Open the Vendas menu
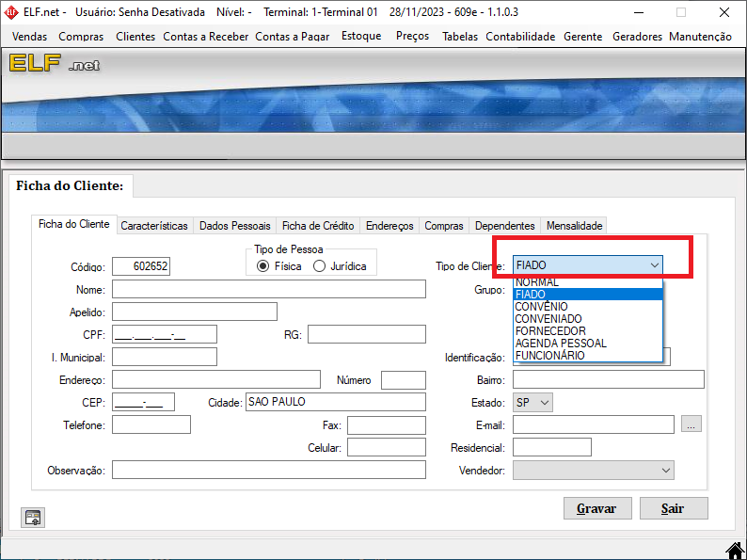Screen dimensions: 747x560 (29, 37)
